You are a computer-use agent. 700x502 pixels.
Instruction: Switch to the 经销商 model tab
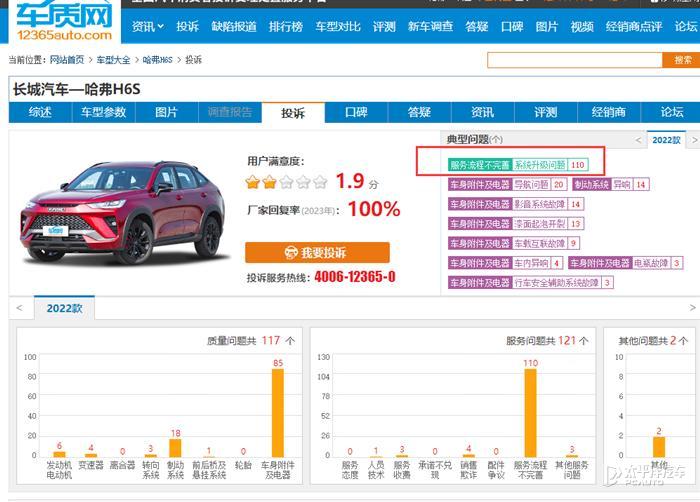pos(609,112)
